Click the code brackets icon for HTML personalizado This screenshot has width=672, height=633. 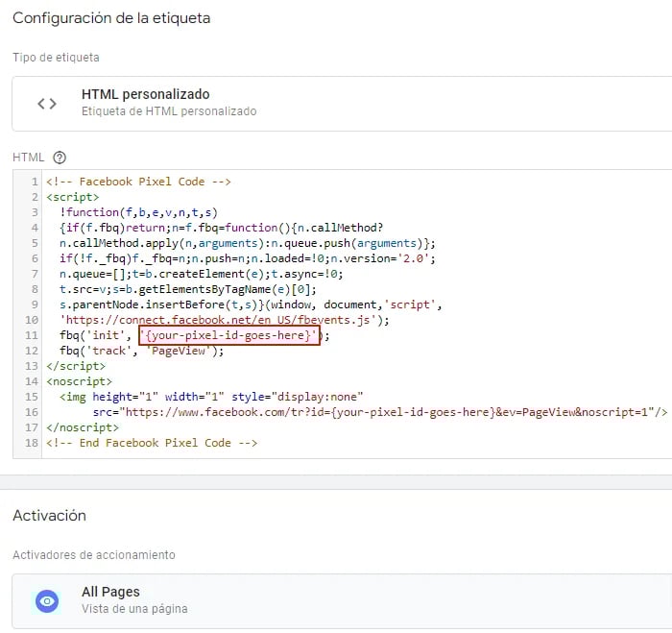tap(47, 104)
